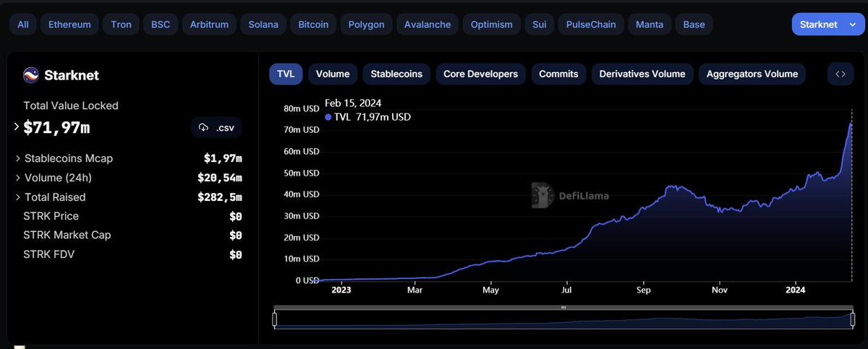Click the Total Value Locked heading

[71, 105]
